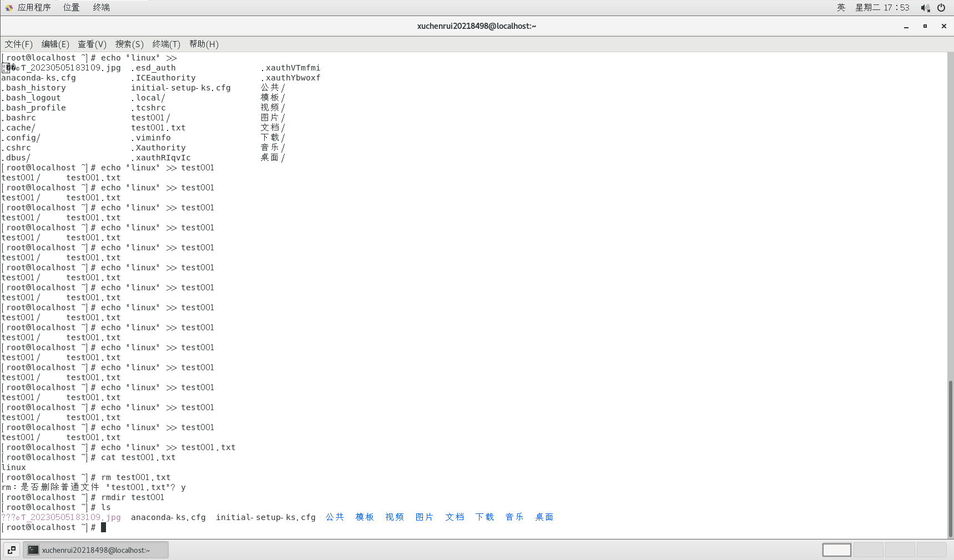954x560 pixels.
Task: Click the text .dbus/
Action: (16, 158)
